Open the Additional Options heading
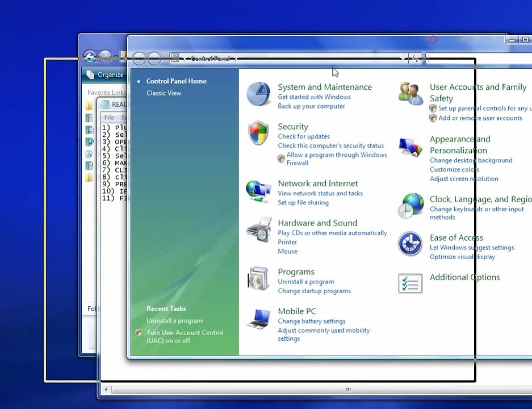532x409 pixels. (x=464, y=277)
